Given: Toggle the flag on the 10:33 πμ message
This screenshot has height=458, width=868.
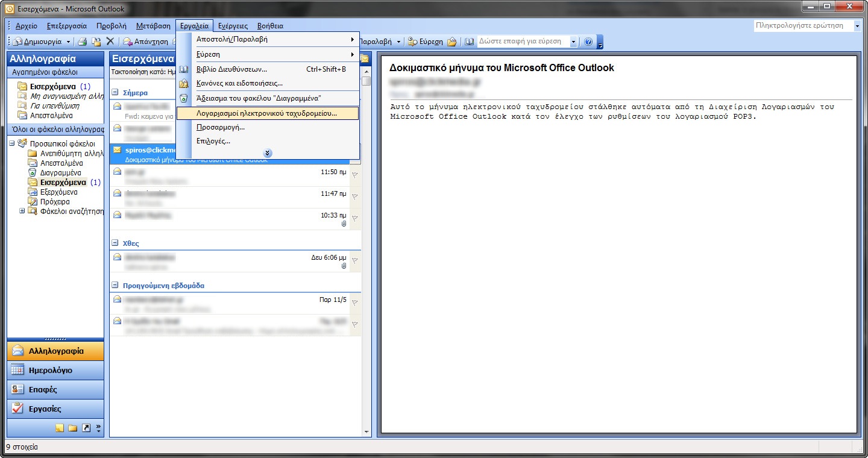Looking at the screenshot, I should (x=355, y=218).
